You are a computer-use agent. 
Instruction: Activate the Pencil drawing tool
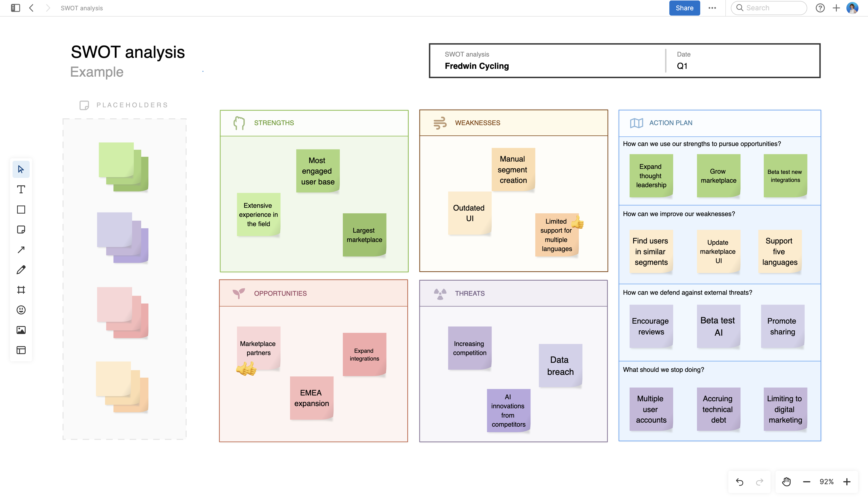click(21, 269)
